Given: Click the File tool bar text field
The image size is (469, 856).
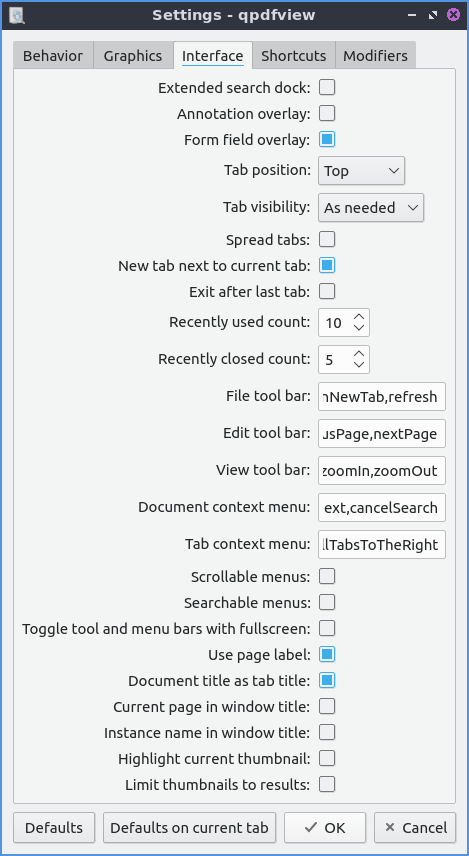Looking at the screenshot, I should [x=382, y=396].
